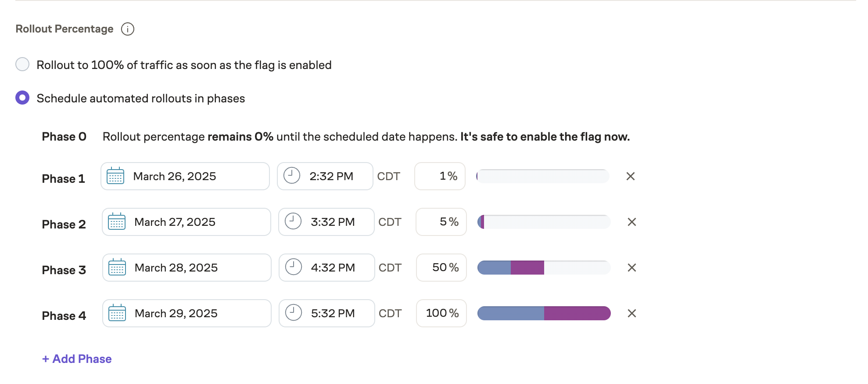The width and height of the screenshot is (868, 384).
Task: Click the Rollout Percentage info icon
Action: point(128,29)
